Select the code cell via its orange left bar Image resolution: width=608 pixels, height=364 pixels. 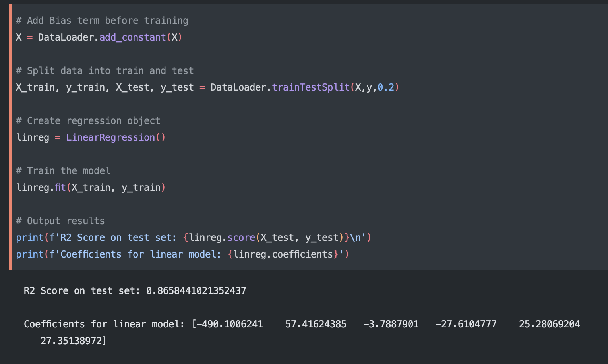click(x=10, y=137)
